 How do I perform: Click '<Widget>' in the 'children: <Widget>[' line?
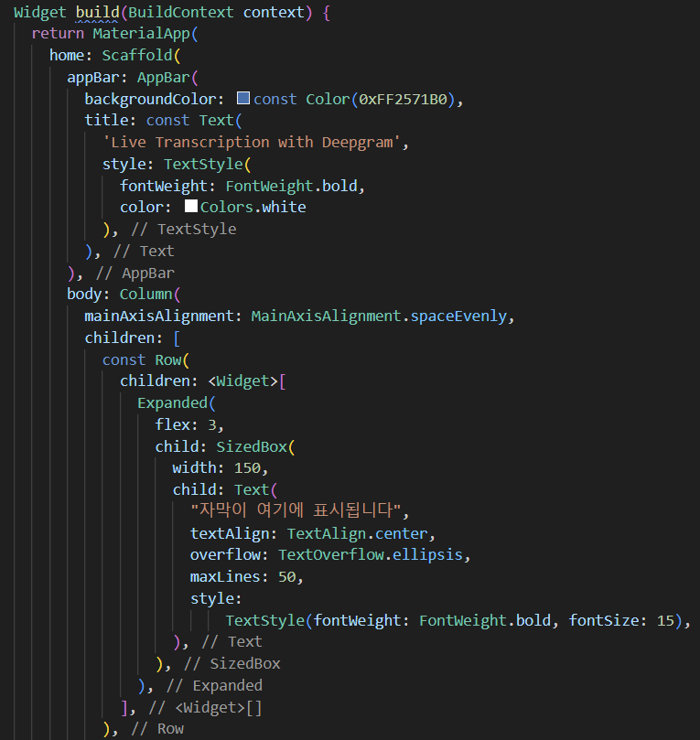pyautogui.click(x=243, y=381)
